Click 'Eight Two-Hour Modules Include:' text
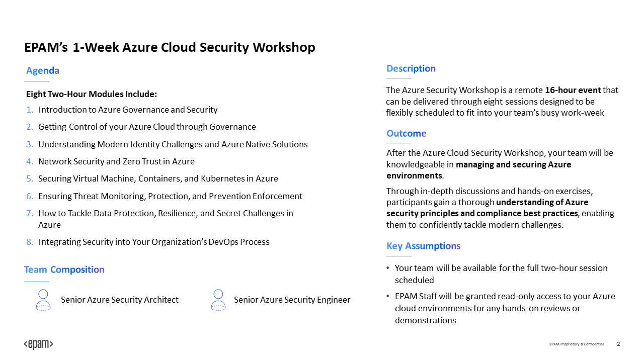Screen dimensions: 644x362 (x=92, y=94)
